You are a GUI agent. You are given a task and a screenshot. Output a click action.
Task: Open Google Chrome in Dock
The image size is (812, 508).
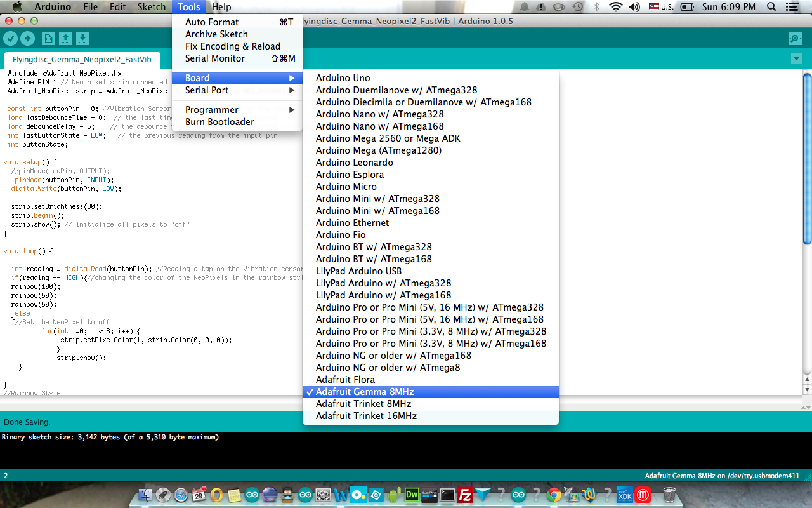(554, 495)
